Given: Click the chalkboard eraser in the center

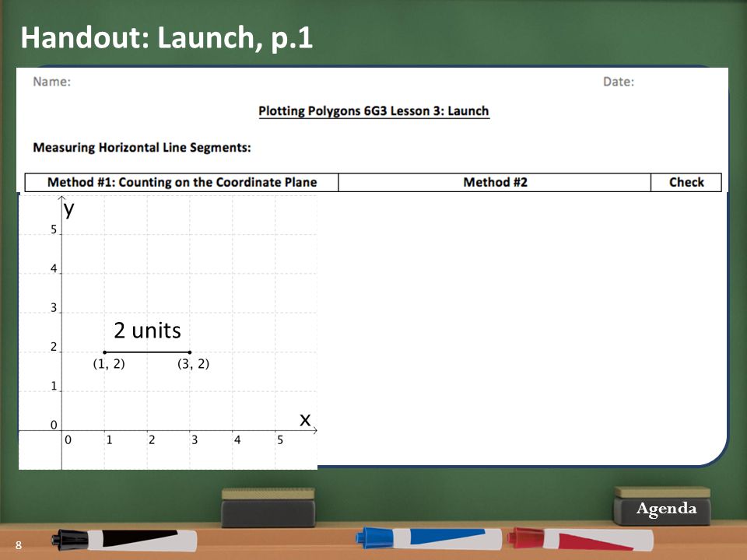Looking at the screenshot, I should coord(268,508).
